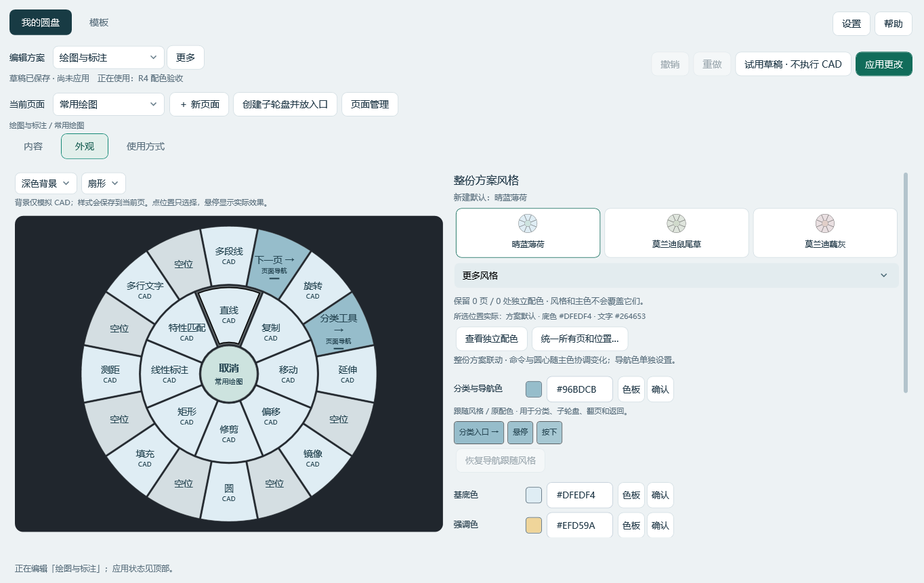Select the 移动 wheel segment

[288, 374]
